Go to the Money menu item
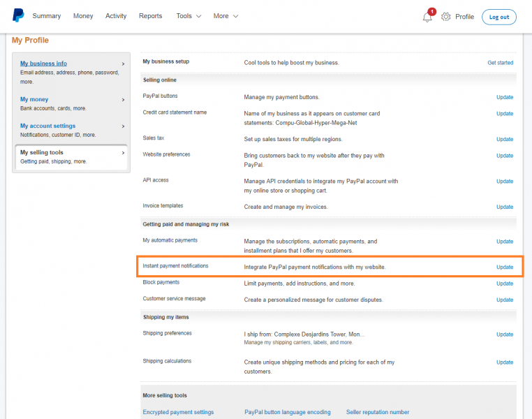The height and width of the screenshot is (419, 532). 83,16
